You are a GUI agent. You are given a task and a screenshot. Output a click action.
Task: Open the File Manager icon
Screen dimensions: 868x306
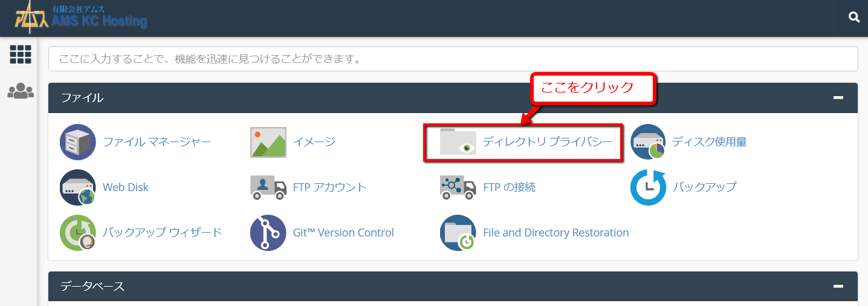(x=78, y=142)
